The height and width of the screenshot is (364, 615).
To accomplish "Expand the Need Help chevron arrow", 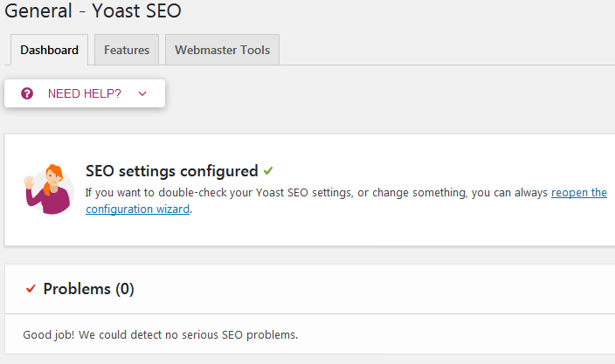I will pyautogui.click(x=142, y=93).
